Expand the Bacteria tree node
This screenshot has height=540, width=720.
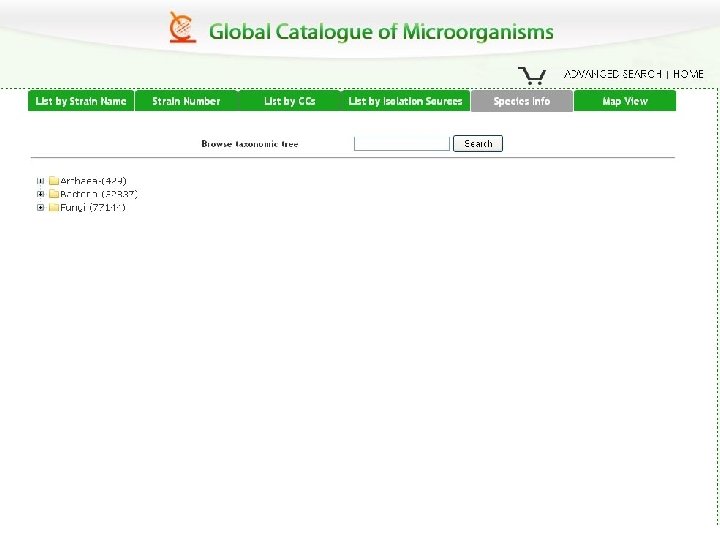[x=40, y=194]
